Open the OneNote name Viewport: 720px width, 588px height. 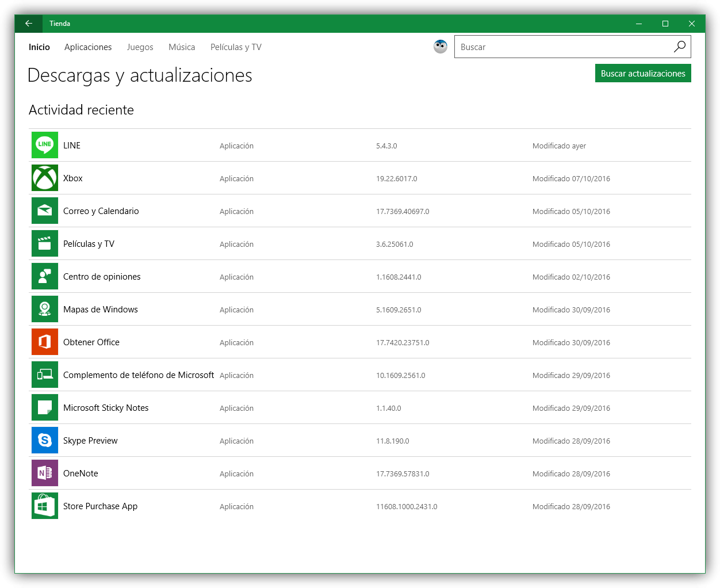[81, 474]
